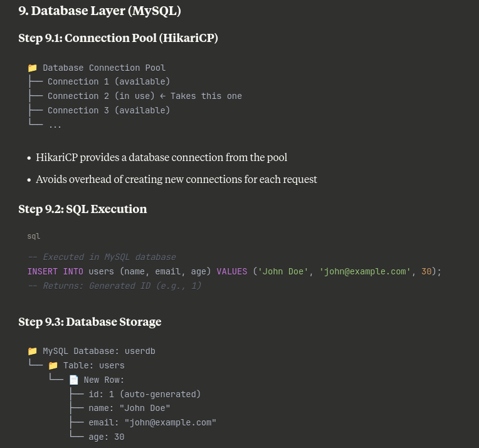Click the heading Step 9.2: SQL Execution
The image size is (479, 448).
tap(83, 209)
